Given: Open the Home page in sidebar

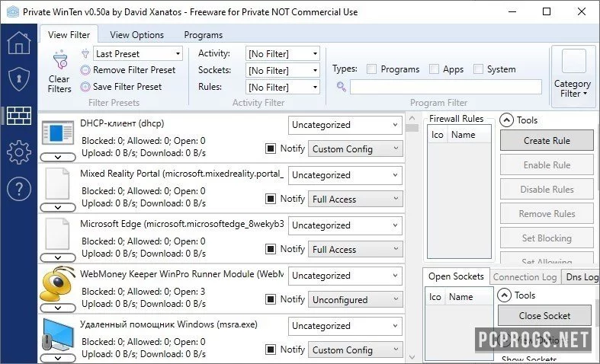Looking at the screenshot, I should pyautogui.click(x=19, y=43).
